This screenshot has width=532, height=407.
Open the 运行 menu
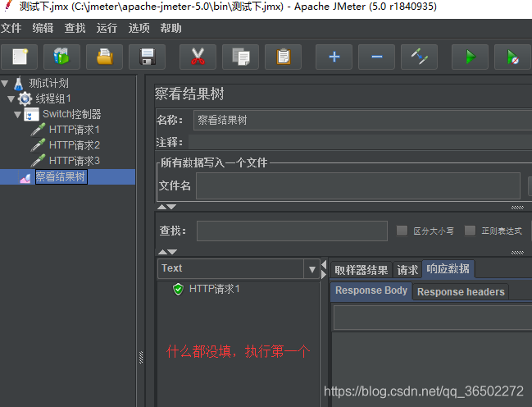tap(107, 28)
